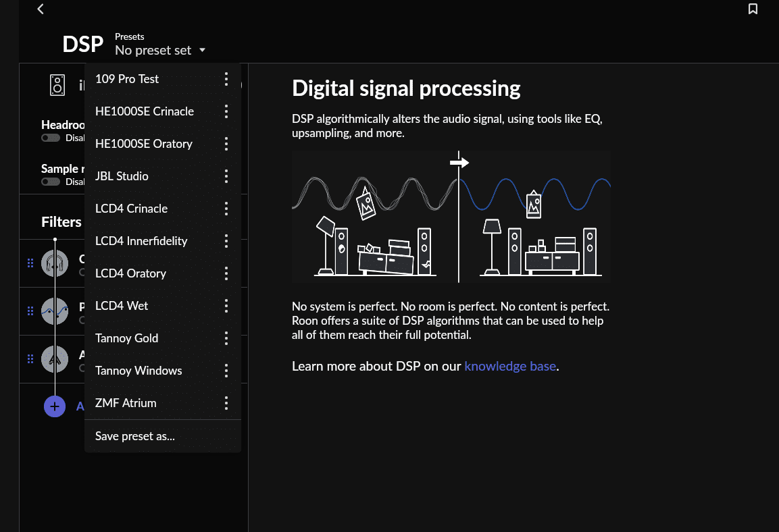
Task: Click the Headroom management label
Action: (x=63, y=125)
